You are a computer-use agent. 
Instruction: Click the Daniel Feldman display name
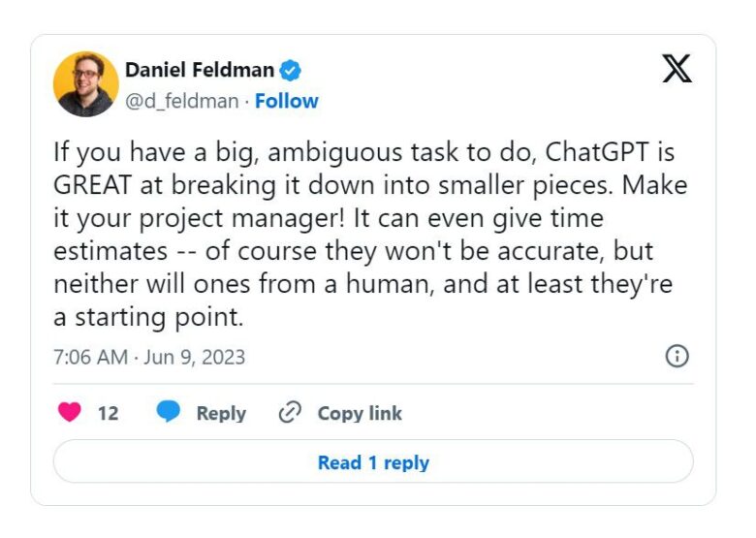(x=200, y=70)
